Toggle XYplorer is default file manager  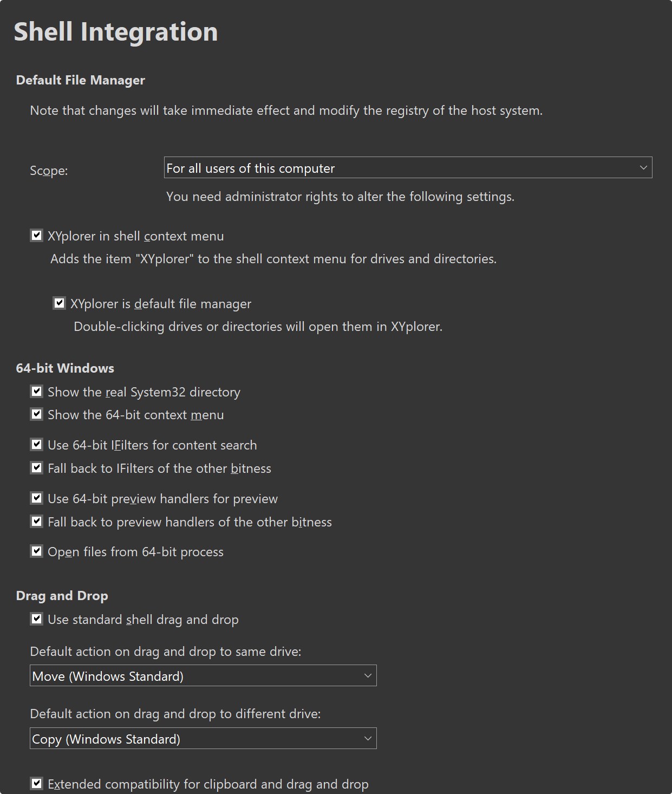pos(60,303)
